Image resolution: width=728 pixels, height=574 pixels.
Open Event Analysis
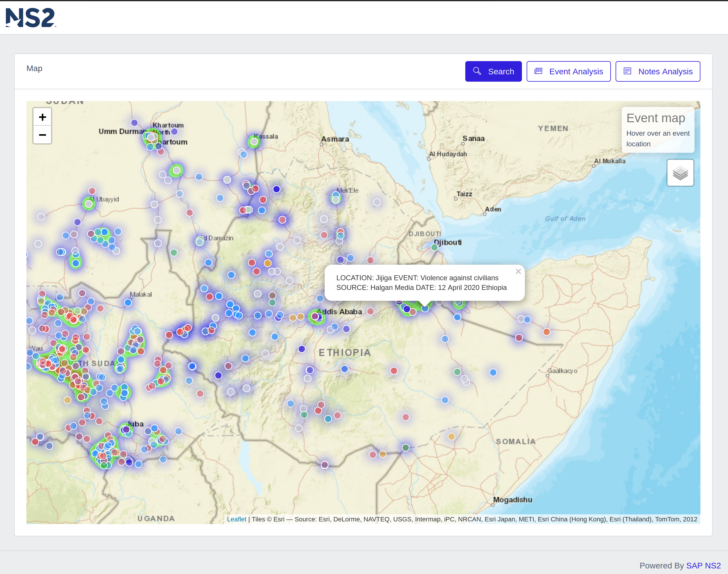pyautogui.click(x=568, y=71)
